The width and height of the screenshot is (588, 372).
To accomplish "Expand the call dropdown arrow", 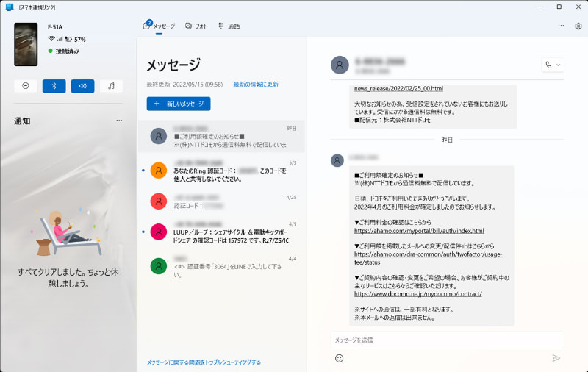I will pos(559,65).
